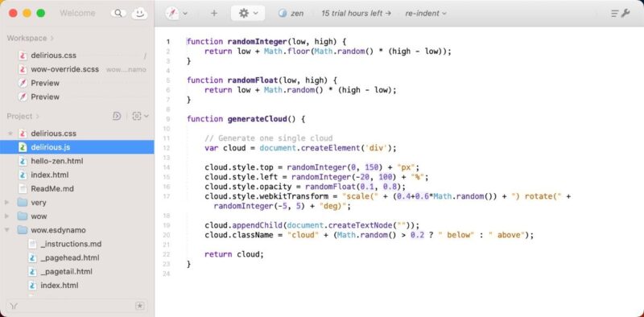Image resolution: width=644 pixels, height=317 pixels.
Task: Follow the '15 trial hours left' link
Action: 356,13
